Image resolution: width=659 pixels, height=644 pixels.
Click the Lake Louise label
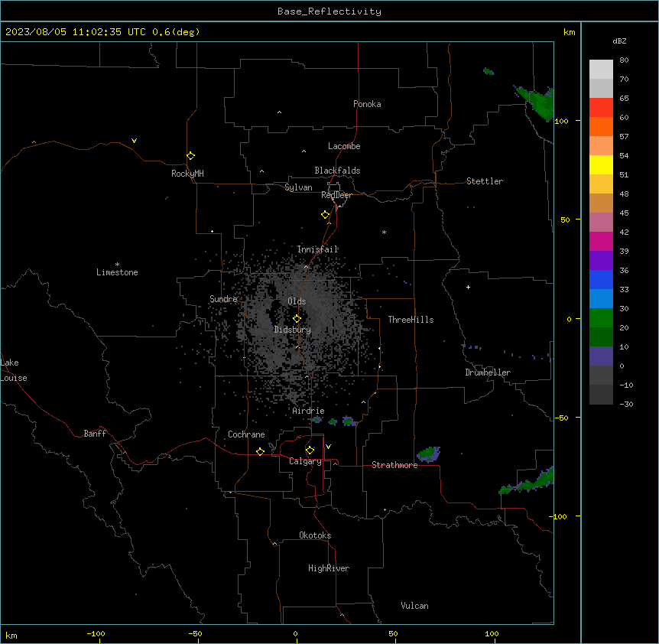click(14, 370)
